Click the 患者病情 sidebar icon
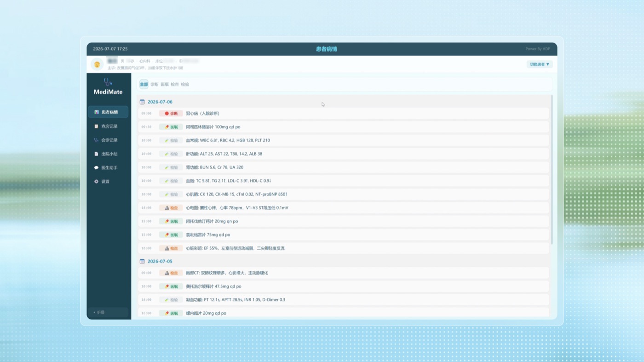This screenshot has width=644, height=362. [97, 112]
